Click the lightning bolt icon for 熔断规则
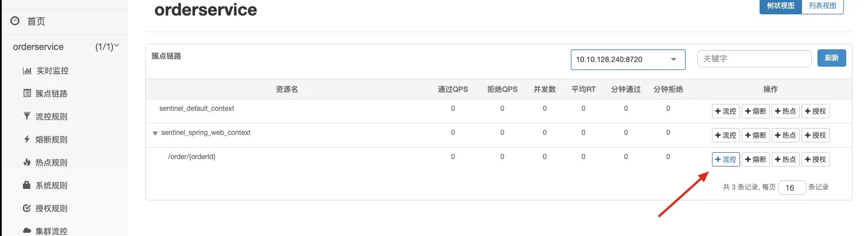868x236 pixels. [x=27, y=140]
